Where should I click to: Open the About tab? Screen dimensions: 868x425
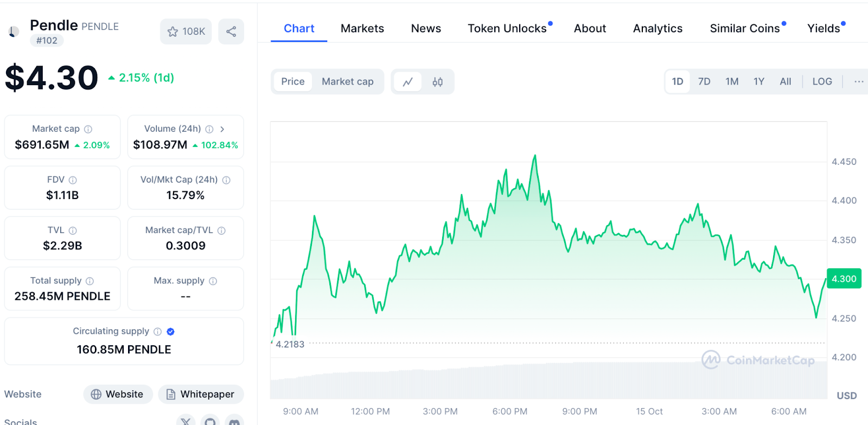tap(590, 28)
